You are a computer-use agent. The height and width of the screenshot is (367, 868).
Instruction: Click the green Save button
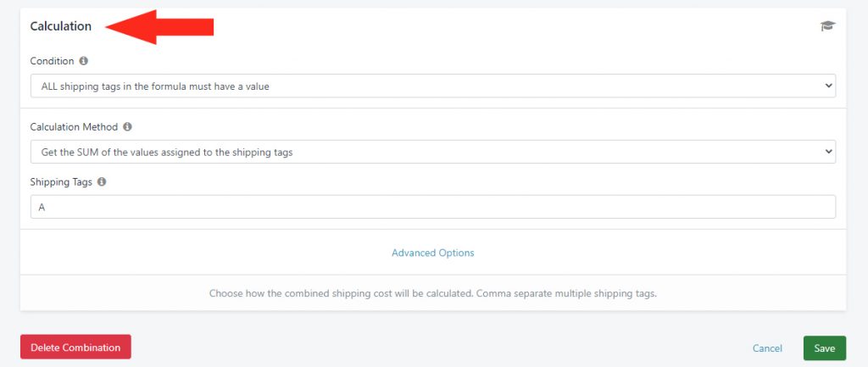[x=824, y=348]
